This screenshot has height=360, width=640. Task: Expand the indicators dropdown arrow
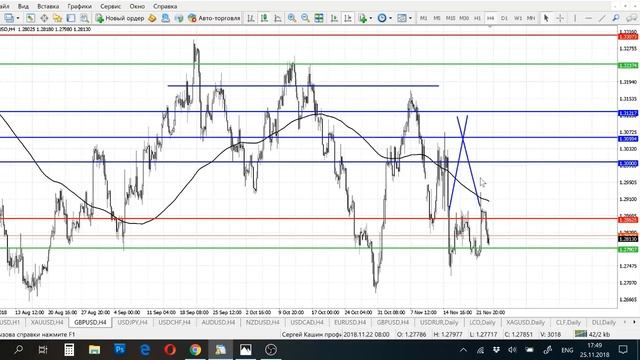tap(371, 18)
